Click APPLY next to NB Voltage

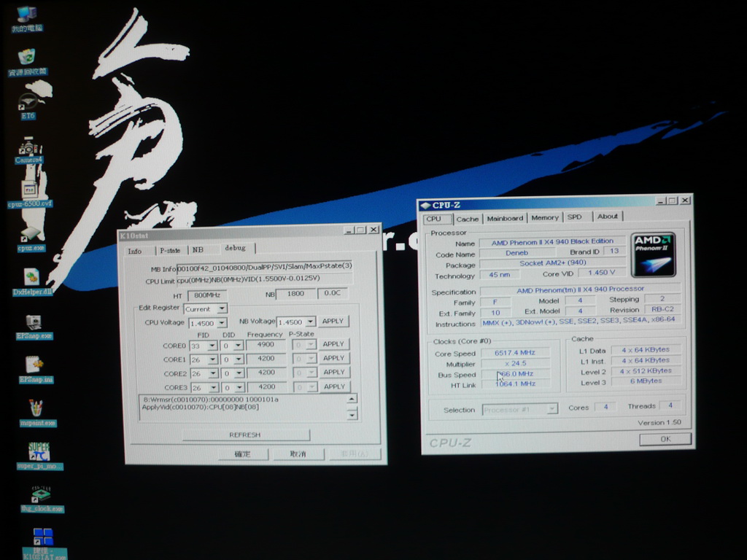click(x=333, y=321)
